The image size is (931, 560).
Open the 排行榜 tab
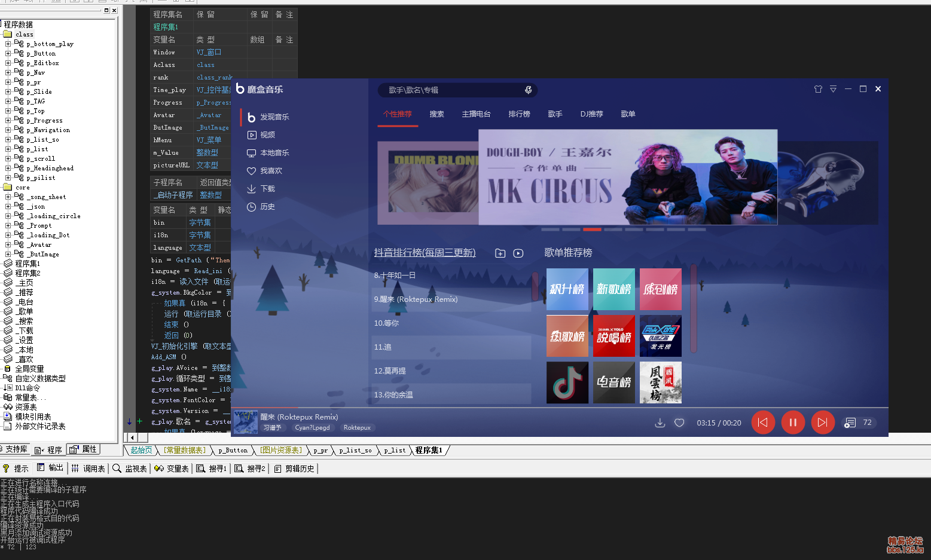pyautogui.click(x=520, y=114)
